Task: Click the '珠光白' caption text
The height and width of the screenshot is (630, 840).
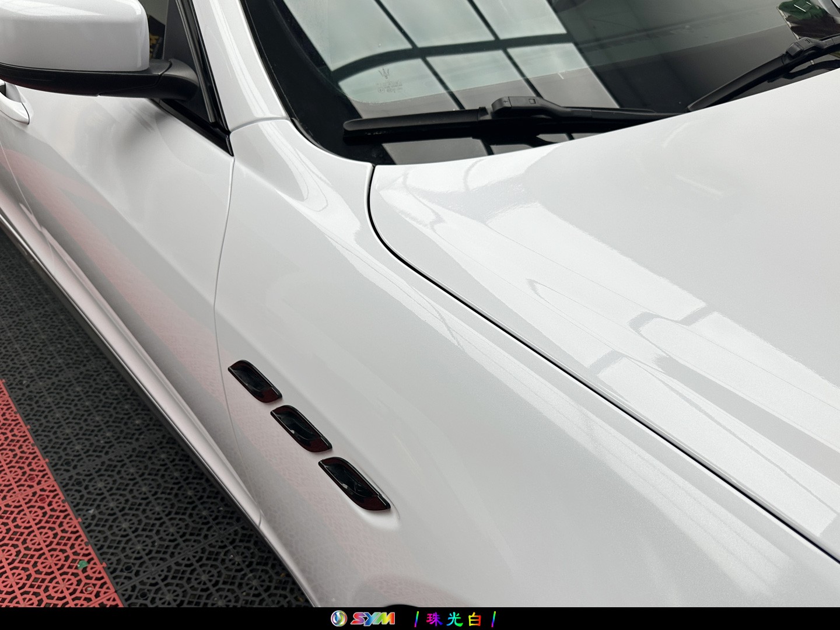Action: [455, 619]
